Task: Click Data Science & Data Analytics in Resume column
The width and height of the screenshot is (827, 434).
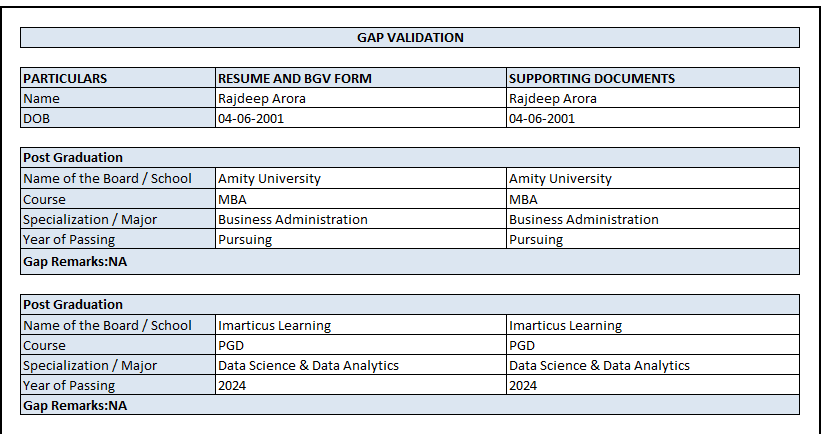Action: click(x=361, y=365)
